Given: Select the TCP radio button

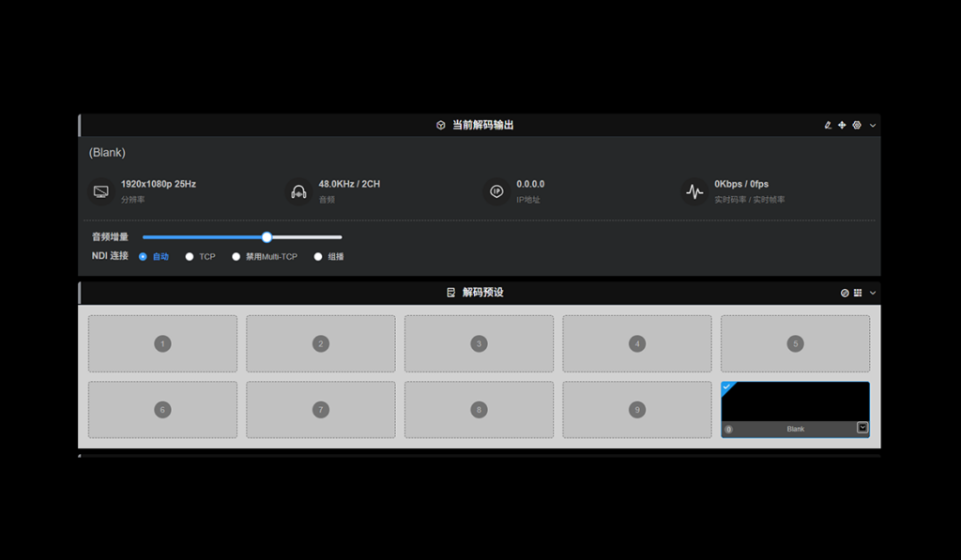Looking at the screenshot, I should click(x=190, y=256).
